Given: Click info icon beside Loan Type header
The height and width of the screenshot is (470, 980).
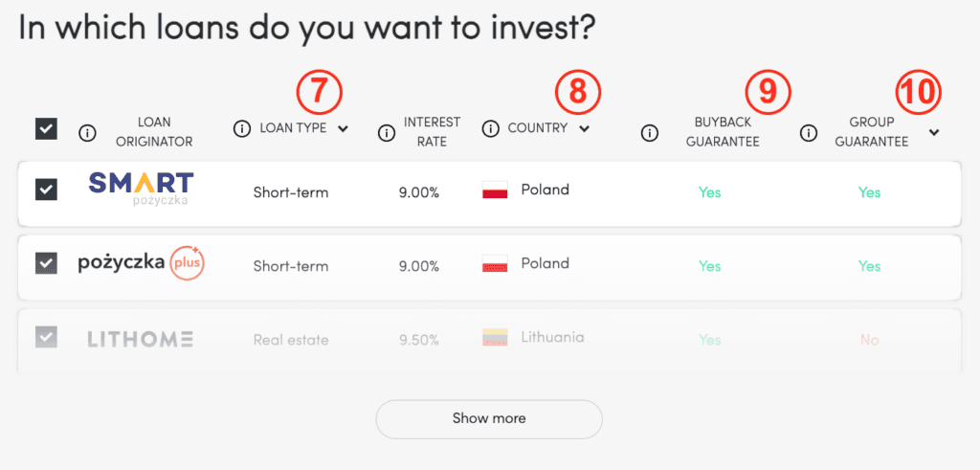Looking at the screenshot, I should tap(242, 128).
